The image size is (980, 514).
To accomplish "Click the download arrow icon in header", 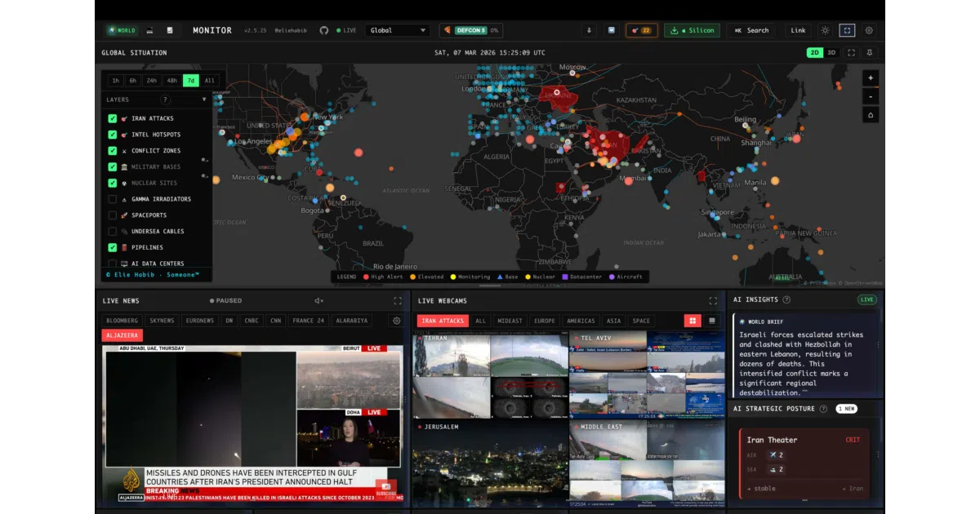I will coord(589,30).
